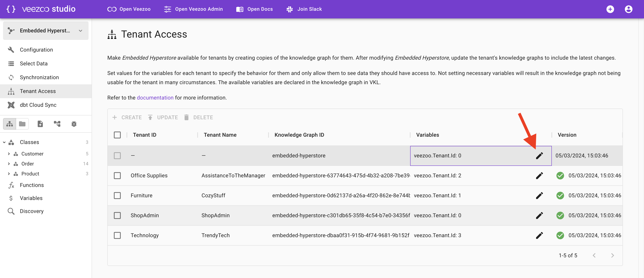Click the Synchronization refresh icon
This screenshot has width=644, height=278.
click(x=11, y=77)
